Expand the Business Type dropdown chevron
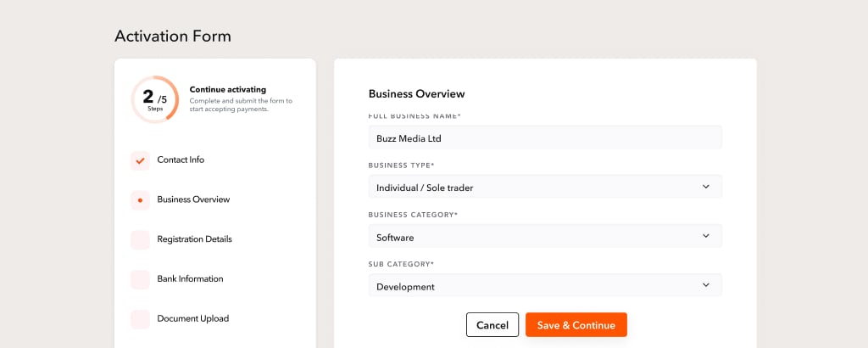This screenshot has height=348, width=868. click(706, 187)
